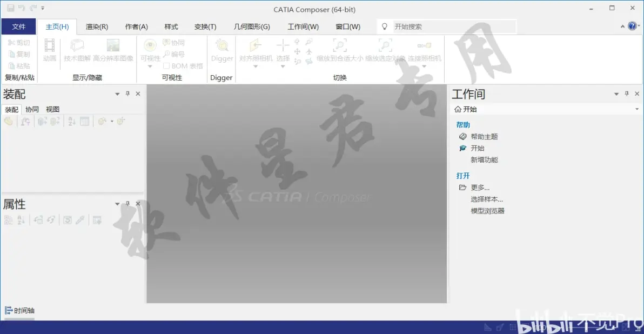Click the Save icon in quick access toolbar

(11, 8)
